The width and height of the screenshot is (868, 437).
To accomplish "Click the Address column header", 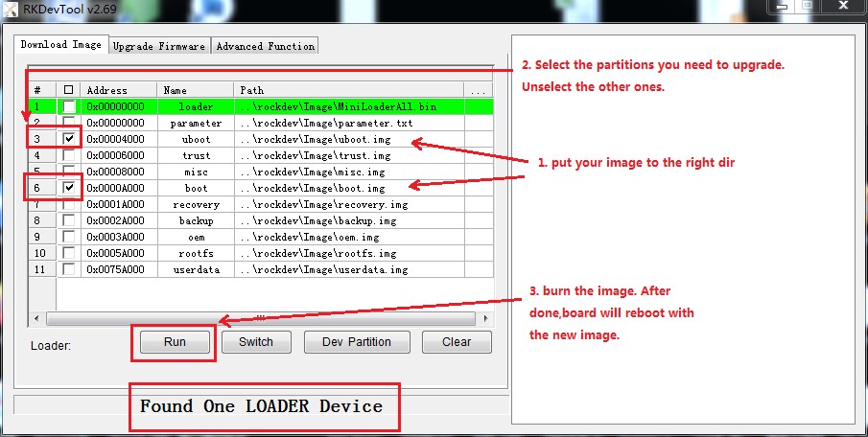I will coord(121,90).
